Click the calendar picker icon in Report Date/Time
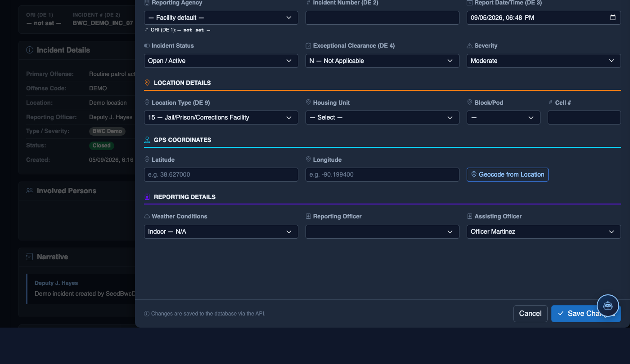630x364 pixels. pos(612,18)
